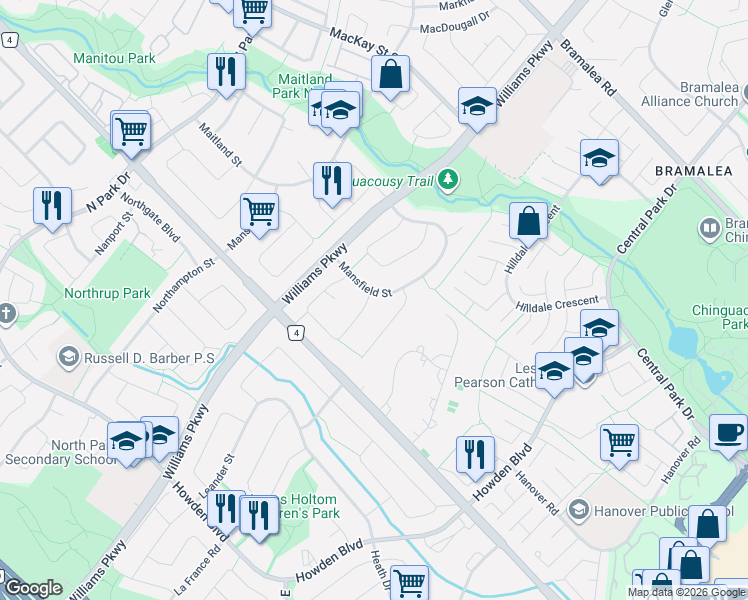
Task: Select the school marker on Lester Pearson Catholic label
Action: point(554,372)
